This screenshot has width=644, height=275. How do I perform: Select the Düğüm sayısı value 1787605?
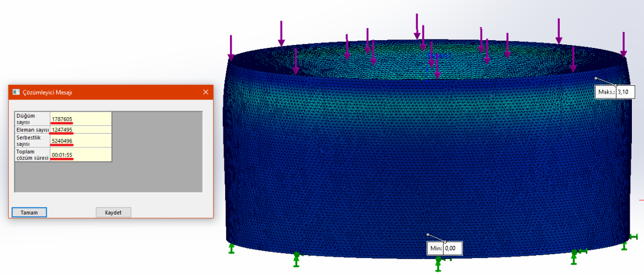[x=62, y=119]
